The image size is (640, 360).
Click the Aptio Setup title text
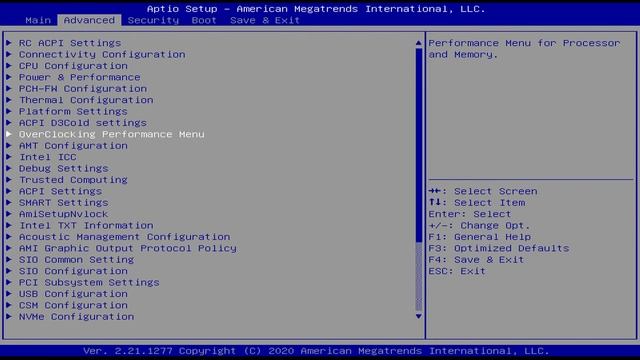click(316, 9)
